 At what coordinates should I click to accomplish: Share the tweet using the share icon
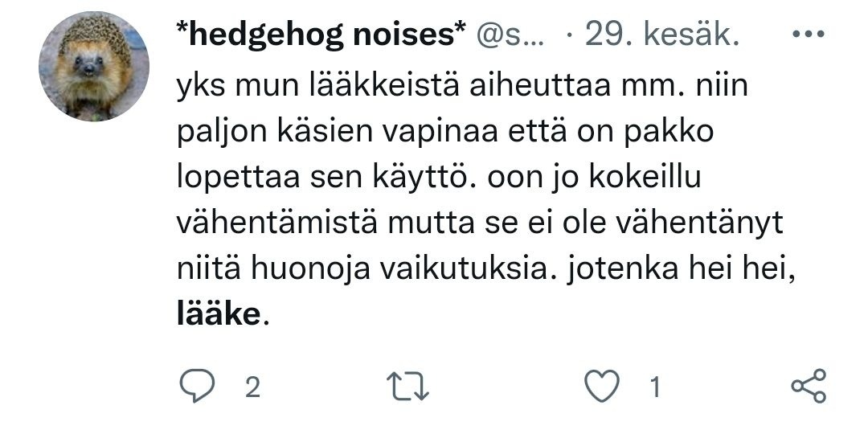[x=808, y=387]
